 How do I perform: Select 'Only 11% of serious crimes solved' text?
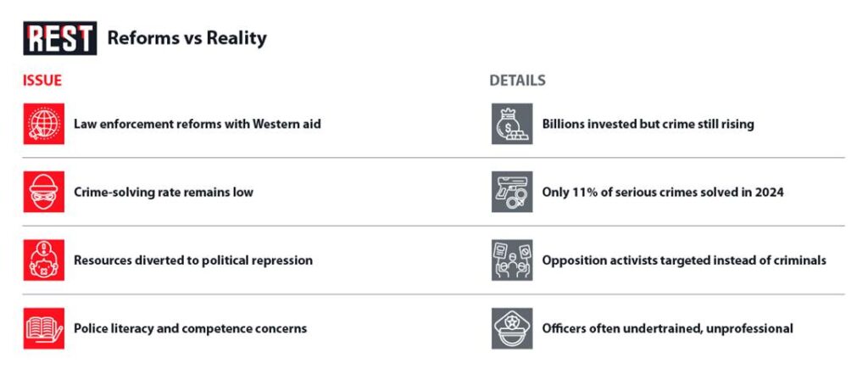(x=662, y=192)
